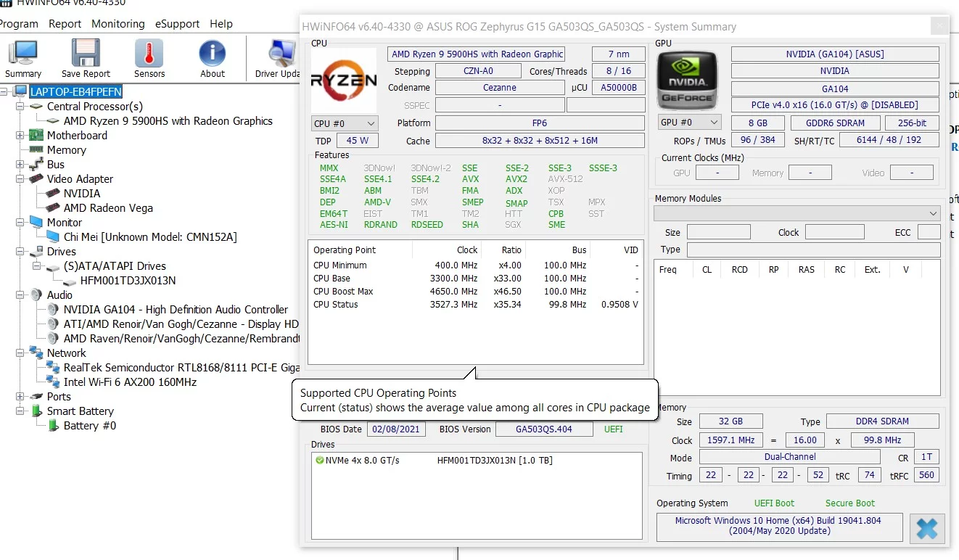
Task: Click the memory module Type field
Action: (x=813, y=250)
